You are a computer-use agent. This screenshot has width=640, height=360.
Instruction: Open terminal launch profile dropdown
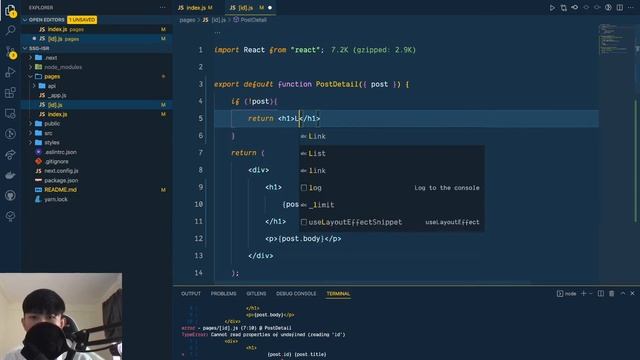pyautogui.click(x=591, y=293)
